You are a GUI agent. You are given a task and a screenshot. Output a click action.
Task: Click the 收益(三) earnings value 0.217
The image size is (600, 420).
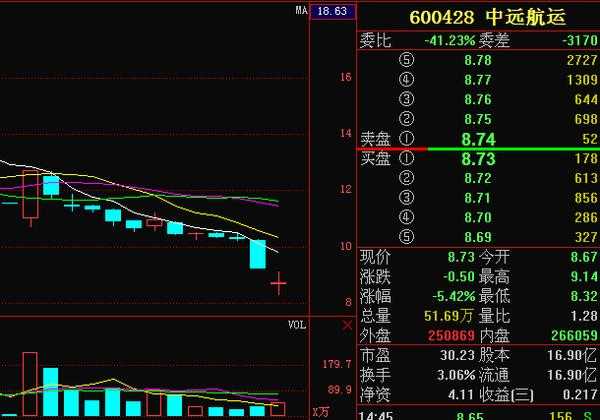(x=580, y=394)
